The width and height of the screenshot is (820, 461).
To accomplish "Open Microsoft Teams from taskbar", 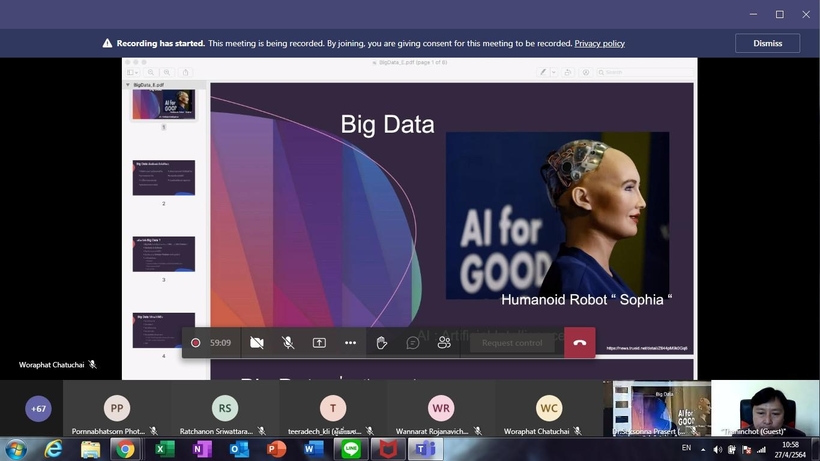I will [x=425, y=450].
